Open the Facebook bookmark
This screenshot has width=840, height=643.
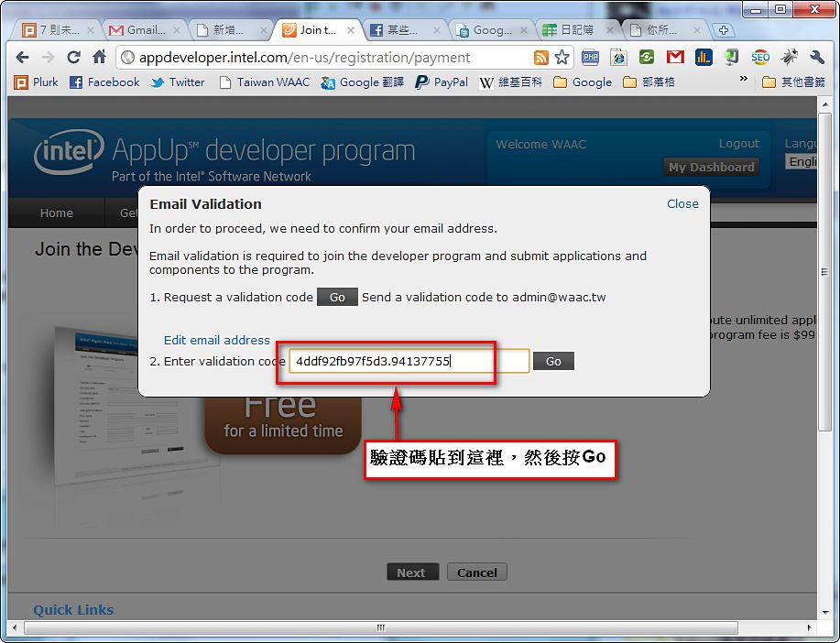tap(105, 82)
